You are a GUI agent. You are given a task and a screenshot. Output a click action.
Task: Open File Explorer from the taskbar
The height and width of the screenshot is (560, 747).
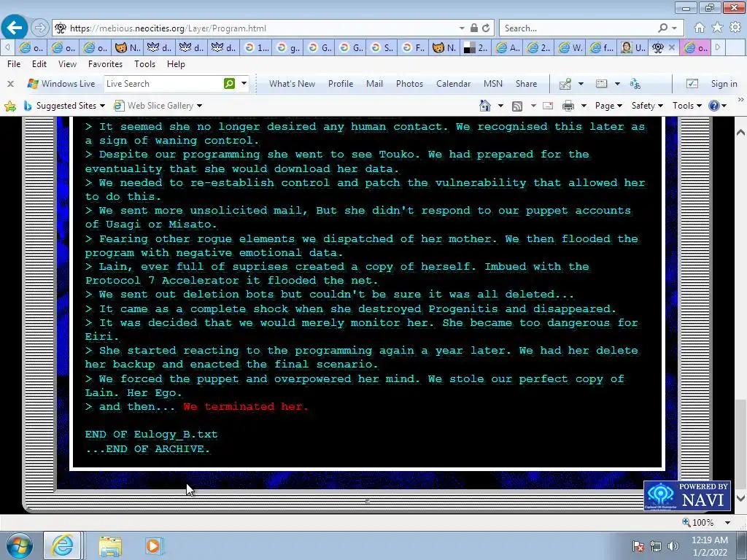110,545
